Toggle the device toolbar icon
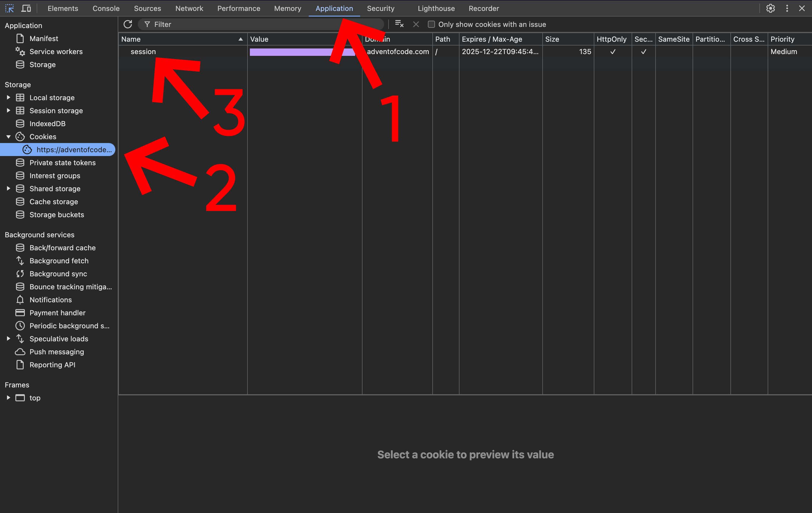This screenshot has height=513, width=812. pos(26,9)
